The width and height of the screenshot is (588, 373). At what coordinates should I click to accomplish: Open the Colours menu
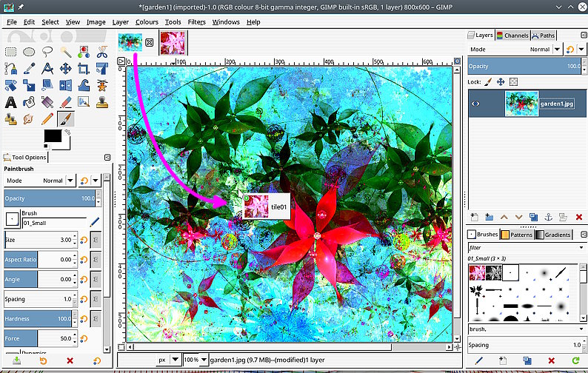tap(147, 22)
